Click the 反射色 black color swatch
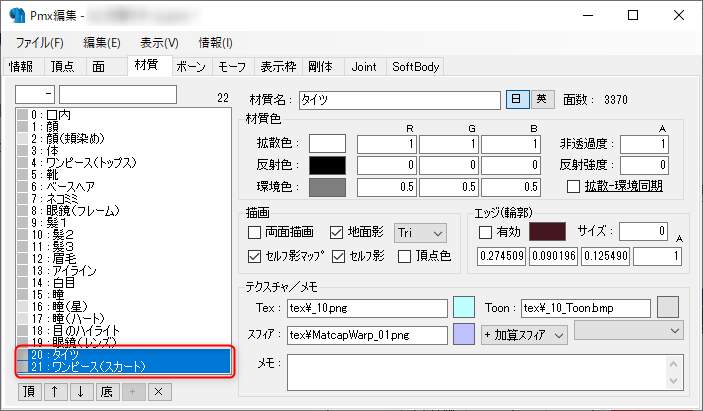The width and height of the screenshot is (703, 411). 327,165
